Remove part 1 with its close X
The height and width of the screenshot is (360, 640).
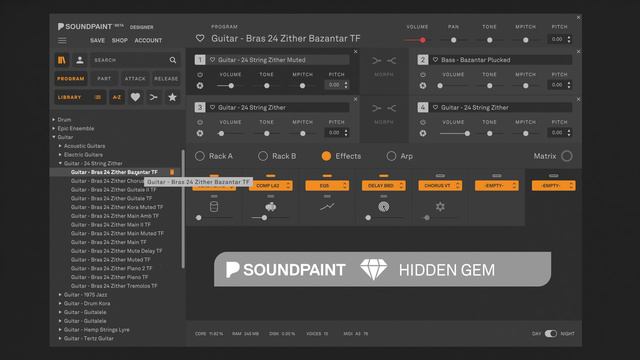pyautogui.click(x=356, y=51)
